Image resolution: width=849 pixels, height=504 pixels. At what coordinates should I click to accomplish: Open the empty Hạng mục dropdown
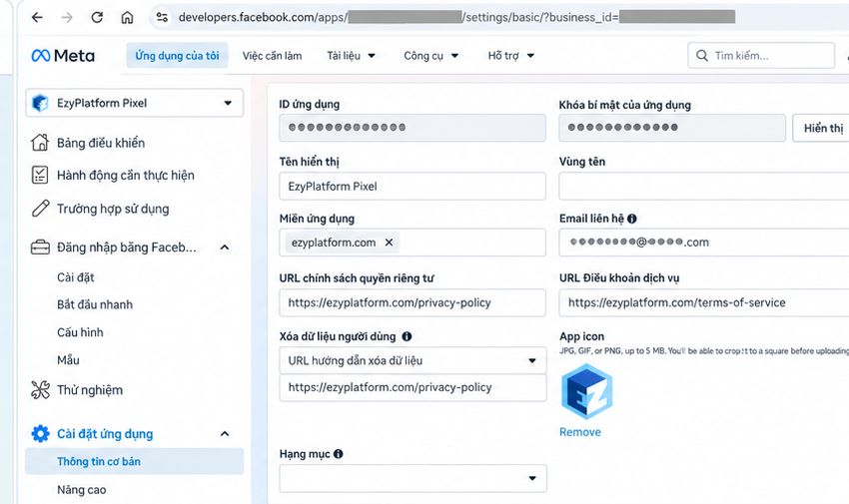pyautogui.click(x=413, y=478)
